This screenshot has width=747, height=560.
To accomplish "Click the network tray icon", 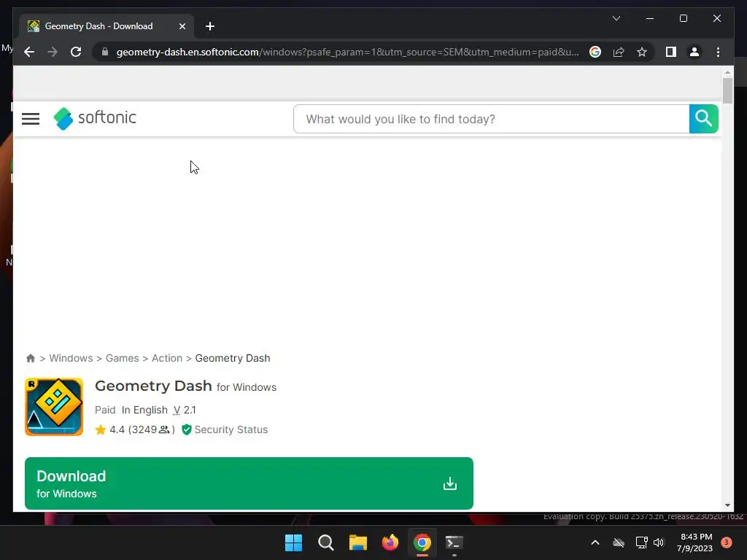I will (x=641, y=542).
